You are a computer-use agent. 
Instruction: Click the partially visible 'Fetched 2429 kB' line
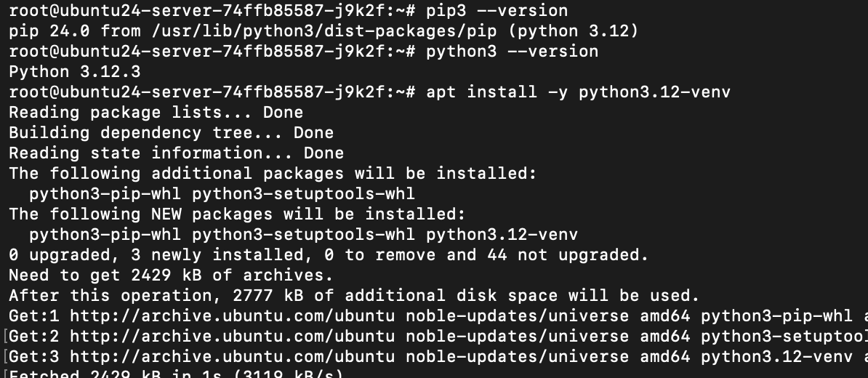pyautogui.click(x=174, y=374)
